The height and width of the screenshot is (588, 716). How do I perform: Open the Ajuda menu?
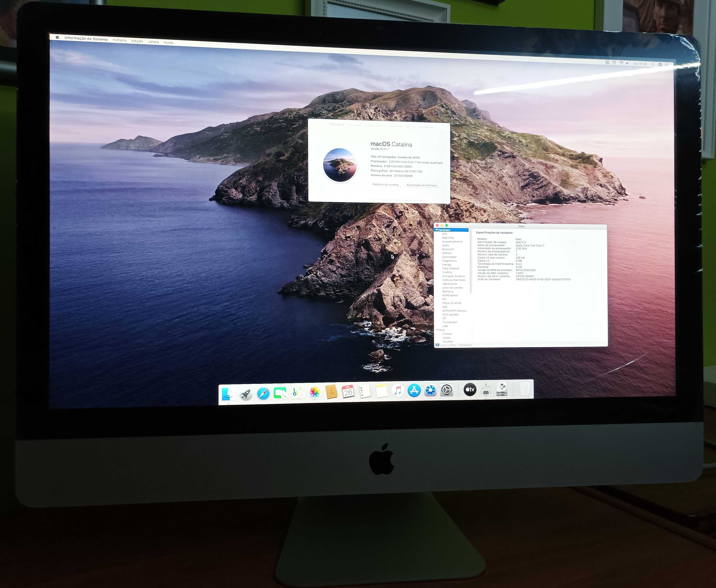click(x=168, y=42)
